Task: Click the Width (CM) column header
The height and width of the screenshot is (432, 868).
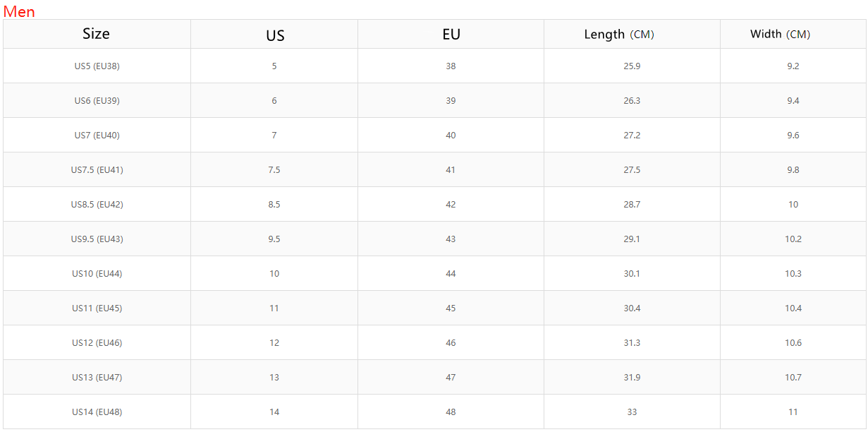Action: click(x=780, y=34)
